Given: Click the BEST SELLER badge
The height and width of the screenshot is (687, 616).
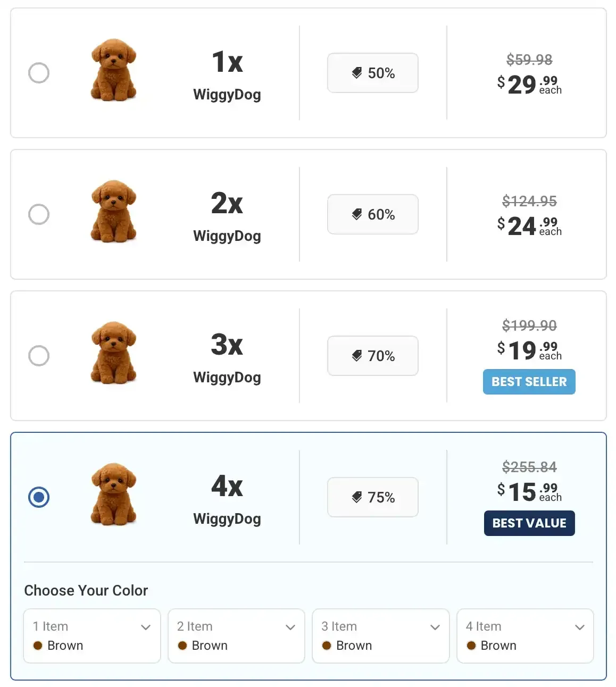Looking at the screenshot, I should tap(529, 381).
